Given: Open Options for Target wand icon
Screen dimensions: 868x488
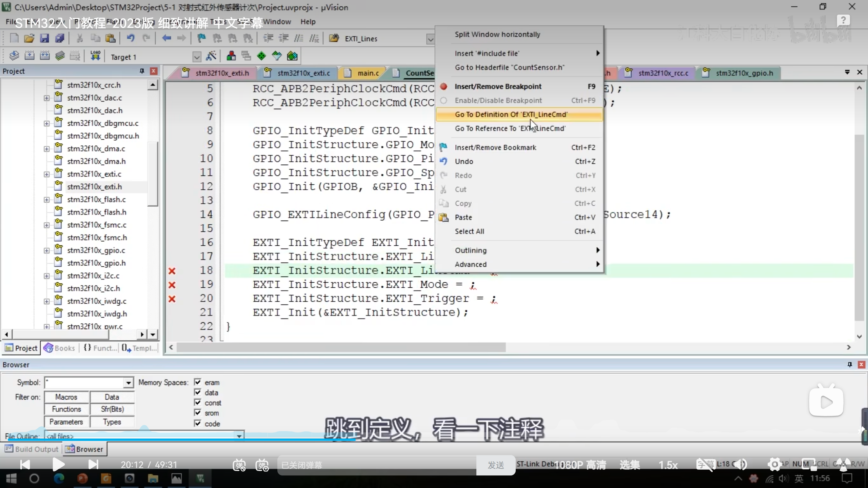Looking at the screenshot, I should pyautogui.click(x=211, y=56).
